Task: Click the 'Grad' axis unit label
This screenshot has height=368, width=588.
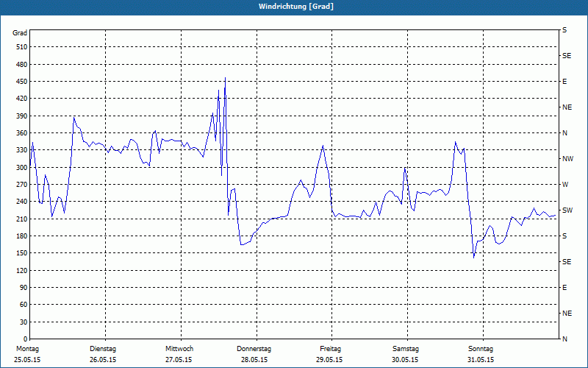Action: pos(20,33)
